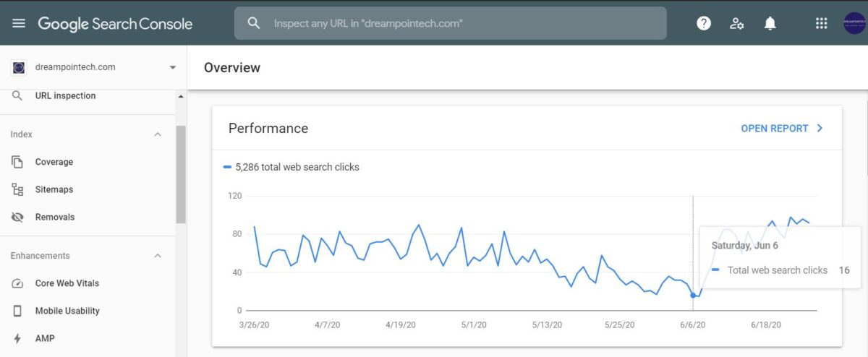The width and height of the screenshot is (868, 357).
Task: Click the Core Web Vitals gauge icon
Action: (18, 283)
